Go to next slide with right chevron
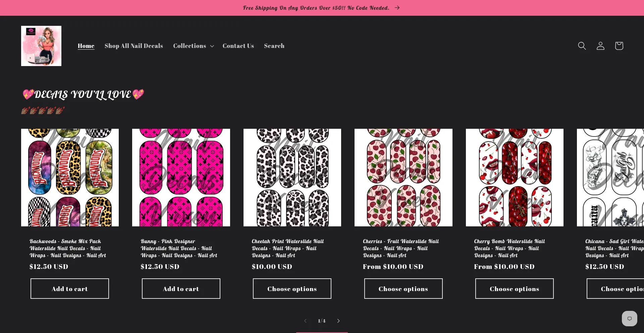 point(338,321)
